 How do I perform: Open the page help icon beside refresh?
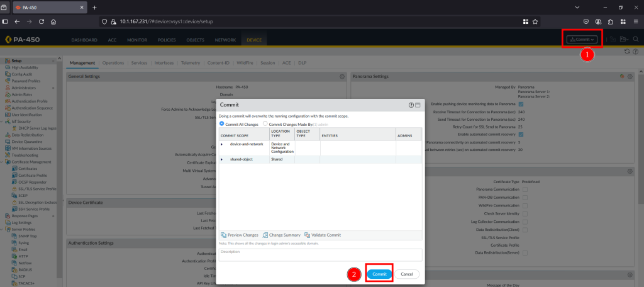pos(635,52)
